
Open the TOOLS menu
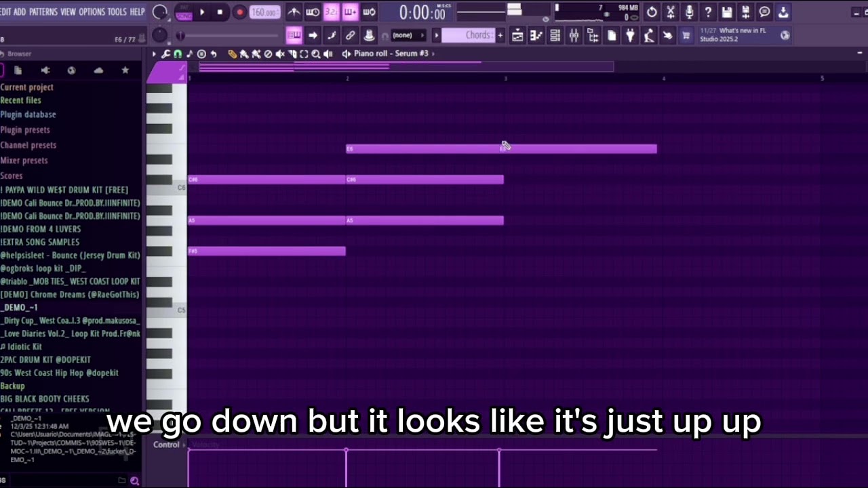[x=117, y=12]
